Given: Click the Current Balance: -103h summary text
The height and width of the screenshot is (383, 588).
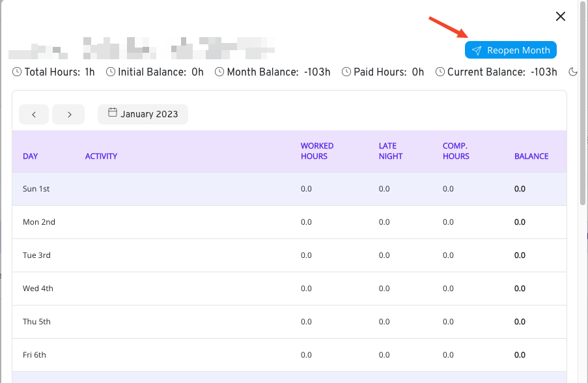Looking at the screenshot, I should coord(502,72).
